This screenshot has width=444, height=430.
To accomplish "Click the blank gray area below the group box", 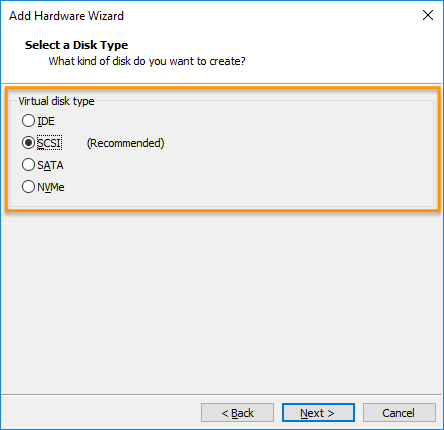I will [222, 300].
